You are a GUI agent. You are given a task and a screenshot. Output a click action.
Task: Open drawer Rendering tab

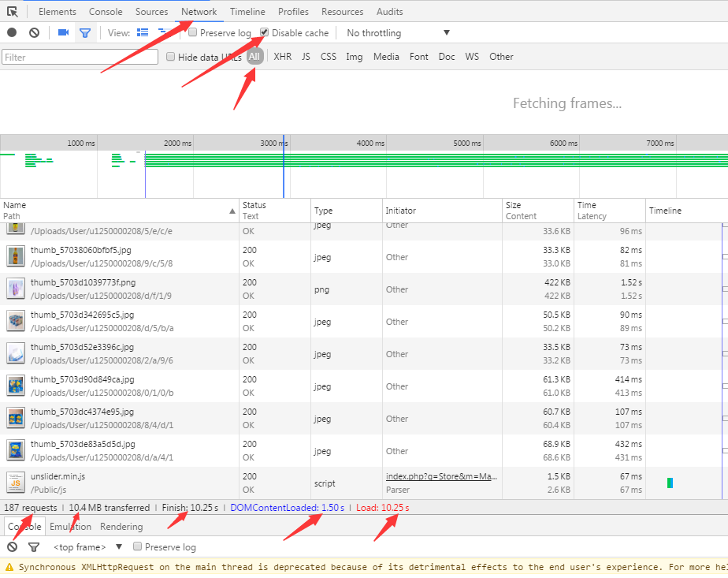tap(121, 527)
